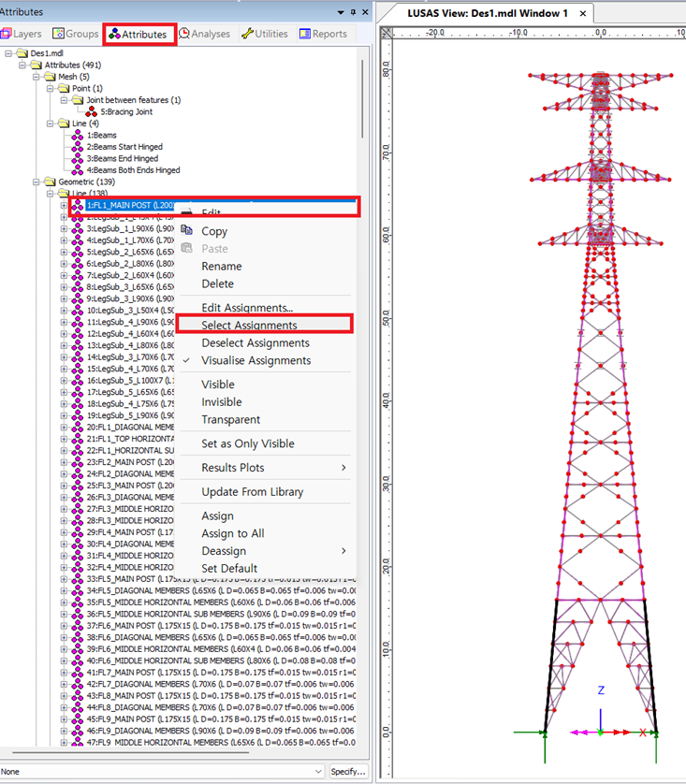Viewport: 686px width, 784px height.
Task: Choose Set as Only Visible
Action: coord(247,443)
